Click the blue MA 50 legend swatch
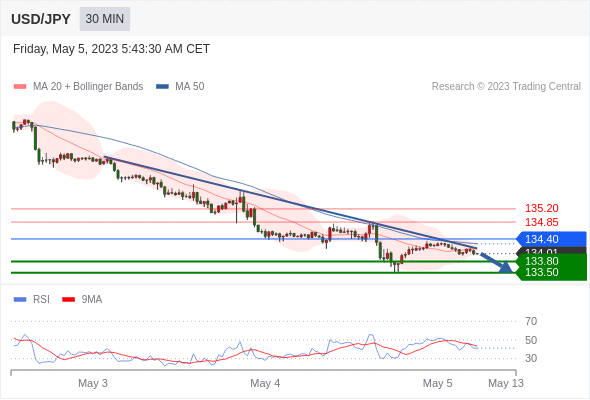 (162, 87)
